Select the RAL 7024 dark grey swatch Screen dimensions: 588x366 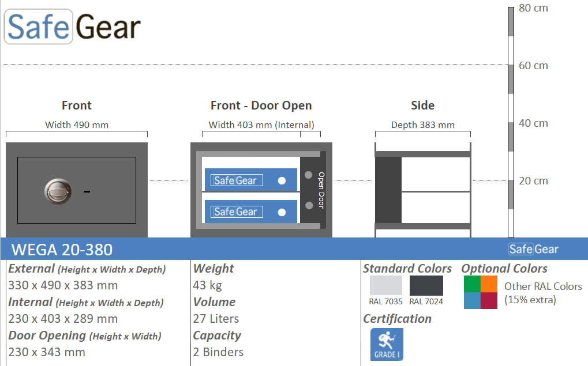tap(426, 285)
